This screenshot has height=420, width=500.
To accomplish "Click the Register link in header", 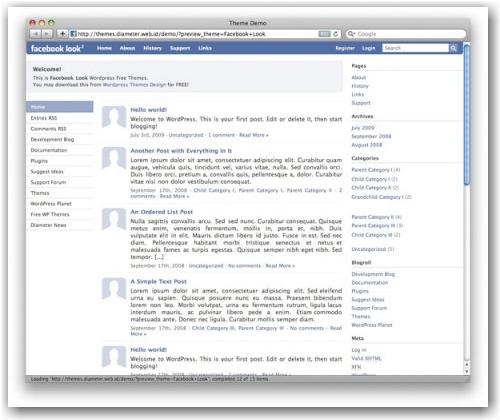I will pyautogui.click(x=345, y=48).
